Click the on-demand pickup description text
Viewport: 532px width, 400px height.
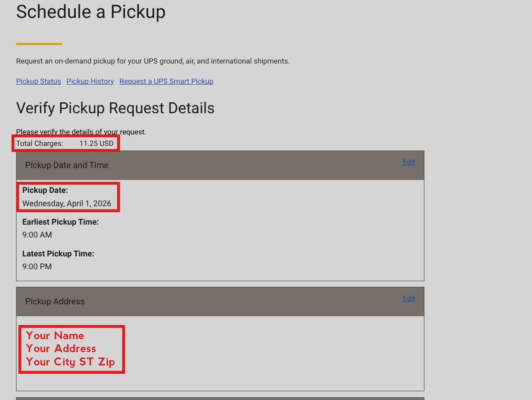pos(153,61)
